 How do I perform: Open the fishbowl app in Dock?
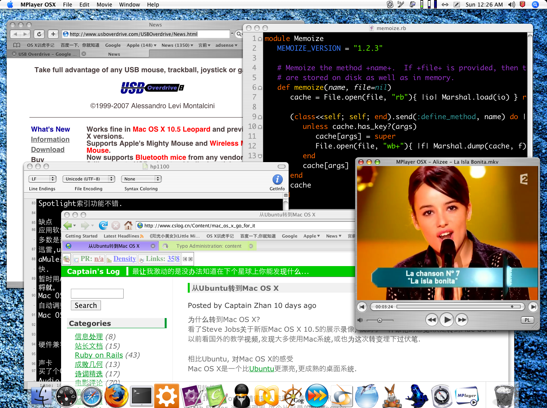pyautogui.click(x=367, y=396)
